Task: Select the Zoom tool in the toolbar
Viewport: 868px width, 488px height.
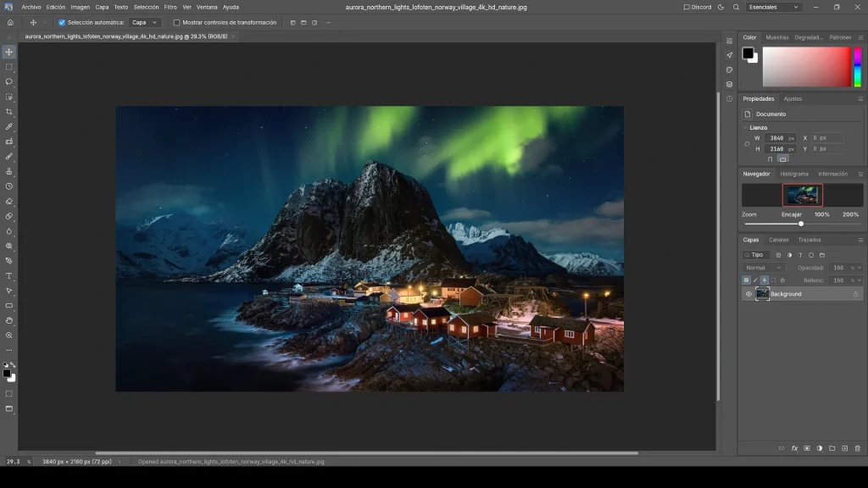Action: (x=8, y=335)
